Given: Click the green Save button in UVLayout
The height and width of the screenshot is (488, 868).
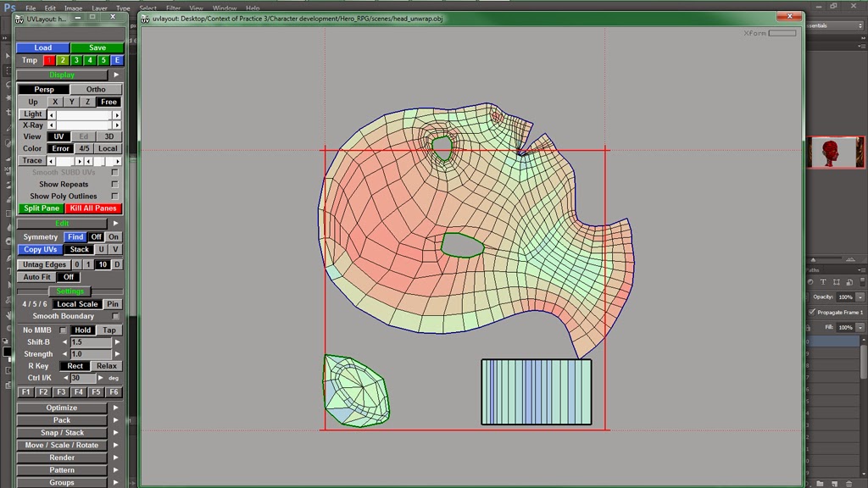Looking at the screenshot, I should click(97, 47).
